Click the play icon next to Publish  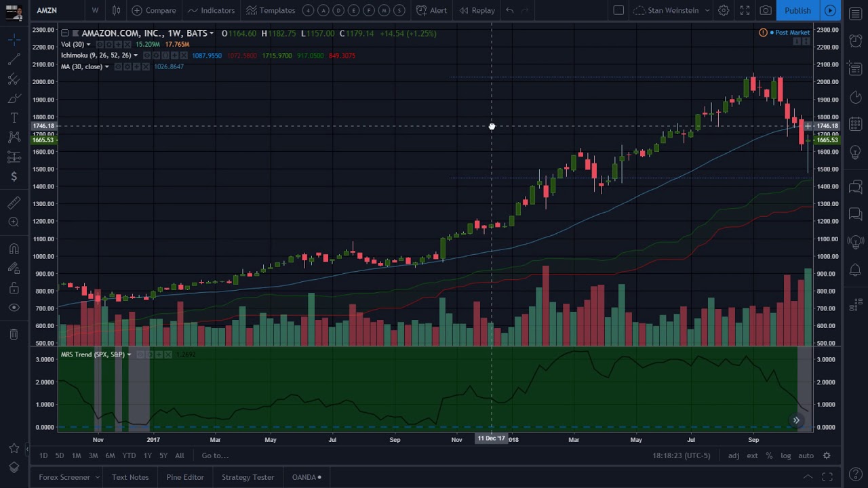pos(830,10)
